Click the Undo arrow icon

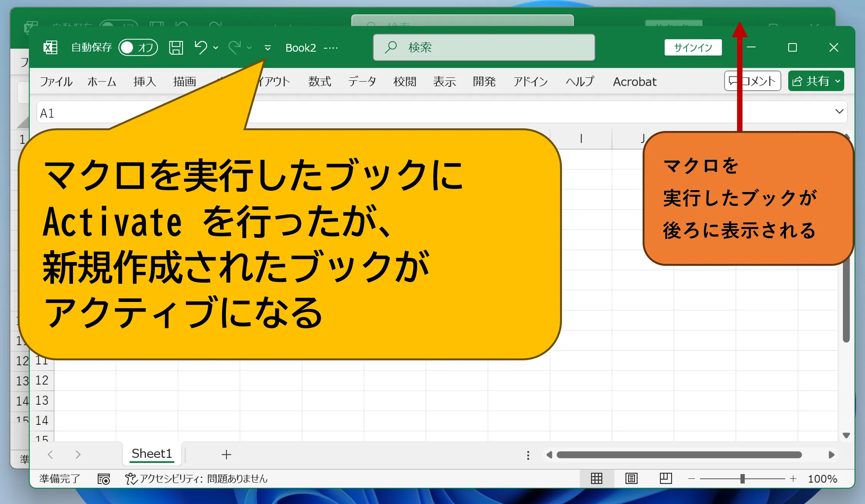pos(201,48)
